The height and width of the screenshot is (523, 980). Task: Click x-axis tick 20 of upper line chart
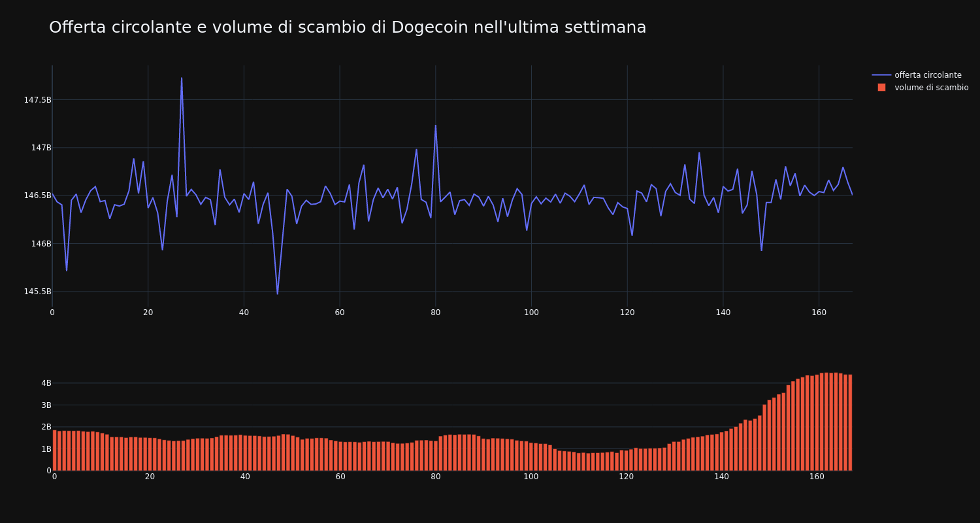(x=148, y=312)
